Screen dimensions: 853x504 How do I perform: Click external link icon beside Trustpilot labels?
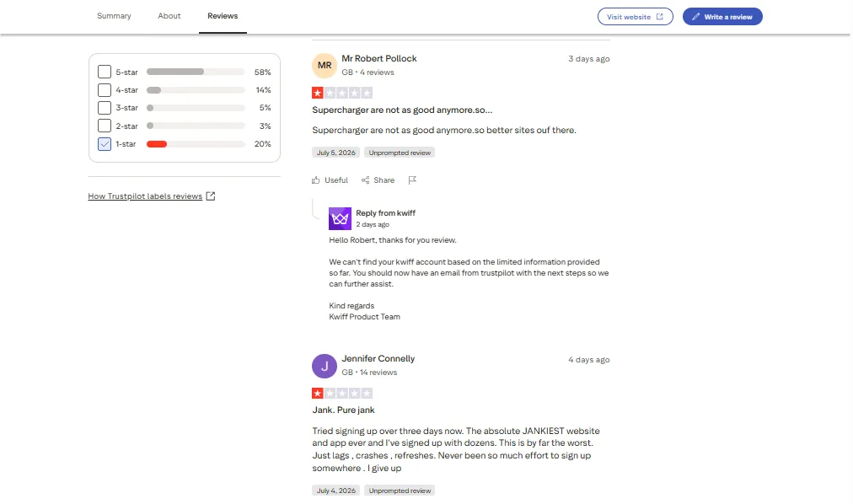211,196
